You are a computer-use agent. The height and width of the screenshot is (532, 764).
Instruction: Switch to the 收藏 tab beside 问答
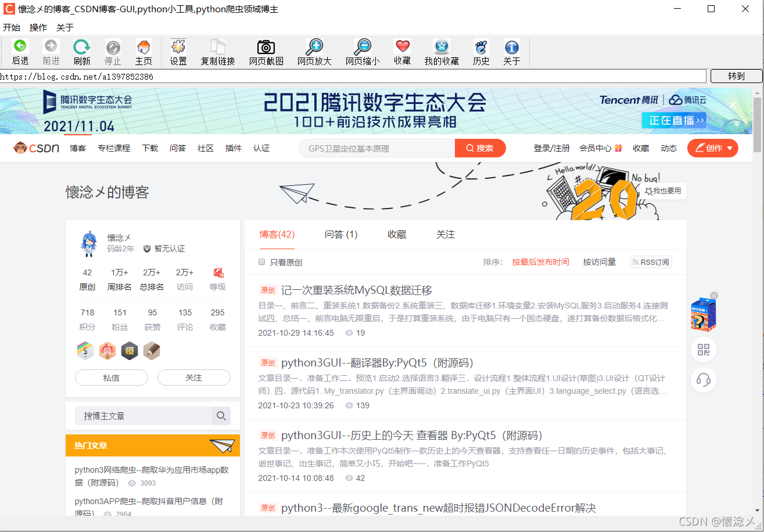(397, 235)
